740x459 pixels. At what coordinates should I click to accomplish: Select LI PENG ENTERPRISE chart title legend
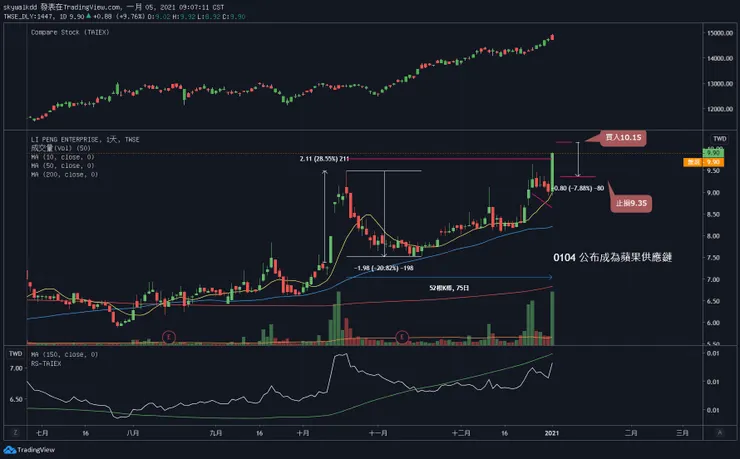[x=85, y=140]
